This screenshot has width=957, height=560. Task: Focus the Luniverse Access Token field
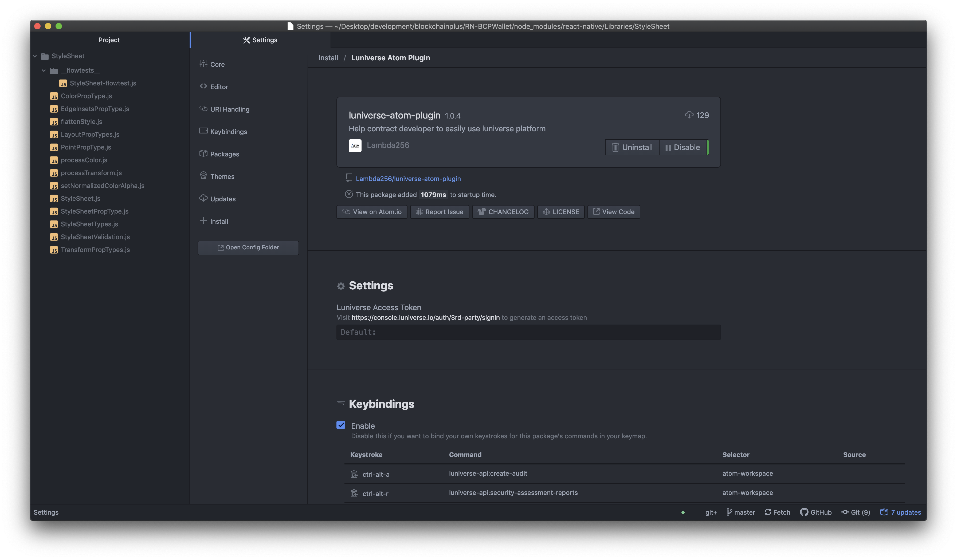[529, 332]
